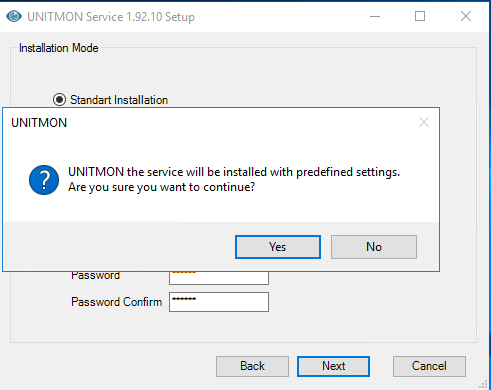Focus the Password input field
The width and height of the screenshot is (491, 390).
point(219,278)
